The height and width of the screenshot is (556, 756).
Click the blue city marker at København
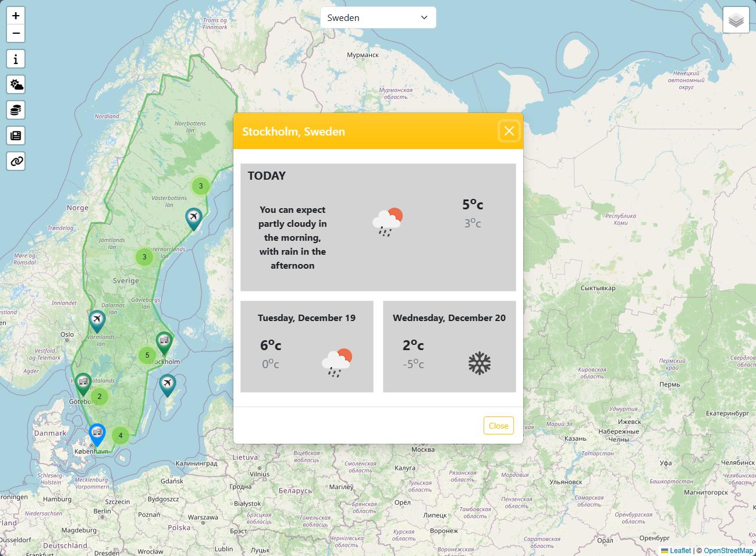(x=97, y=433)
